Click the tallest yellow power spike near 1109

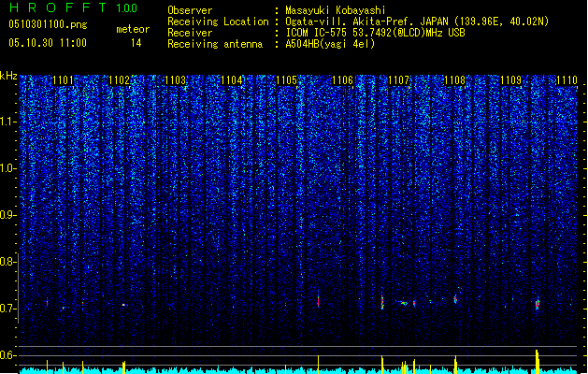(x=538, y=361)
